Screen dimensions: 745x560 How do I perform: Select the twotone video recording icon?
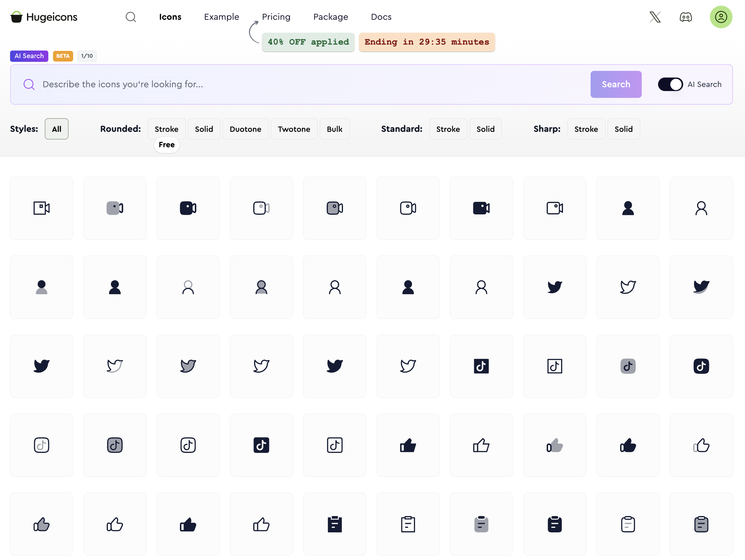(261, 208)
